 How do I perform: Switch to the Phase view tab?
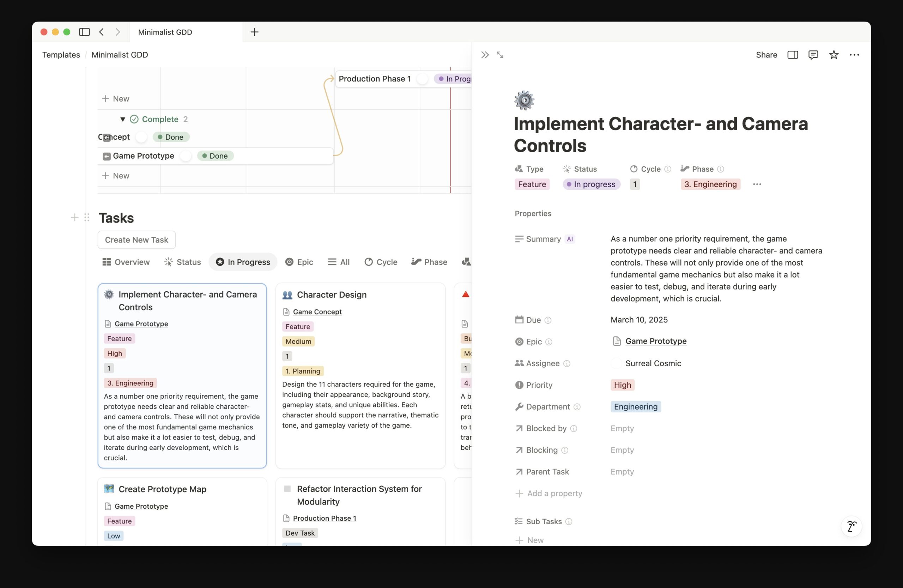pos(430,262)
